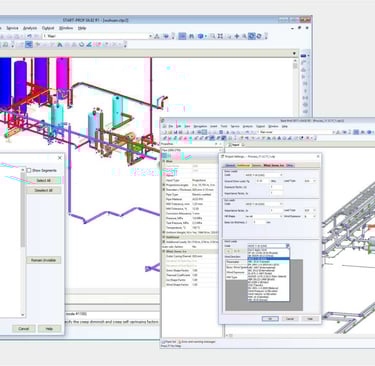Image resolution: width=375 pixels, height=366 pixels.
Task: Switch to Misc tab in Project Settings
Action: pos(290,165)
